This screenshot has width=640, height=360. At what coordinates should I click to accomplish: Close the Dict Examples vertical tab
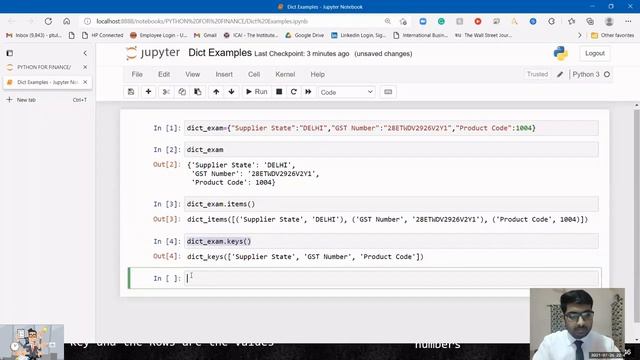tap(85, 82)
